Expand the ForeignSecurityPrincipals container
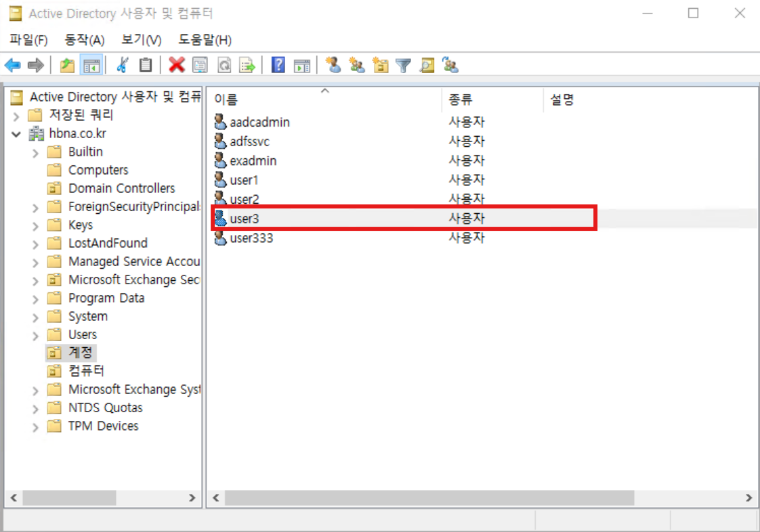Screen dimensions: 760x532 click(35, 208)
